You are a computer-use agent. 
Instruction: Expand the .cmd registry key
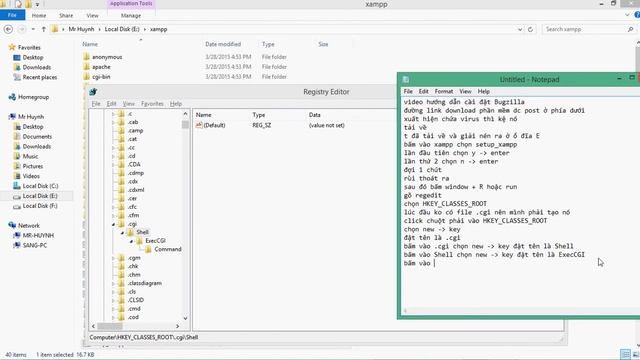[x=113, y=309]
